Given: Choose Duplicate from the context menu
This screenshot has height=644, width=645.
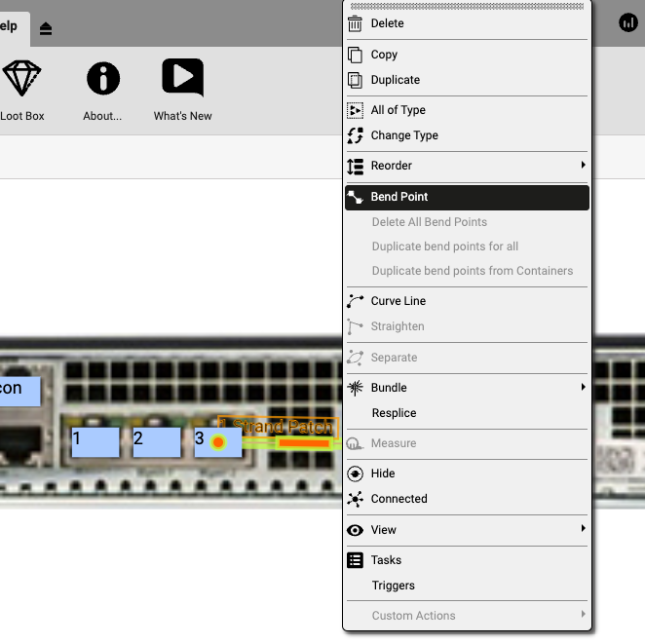Looking at the screenshot, I should coord(395,80).
